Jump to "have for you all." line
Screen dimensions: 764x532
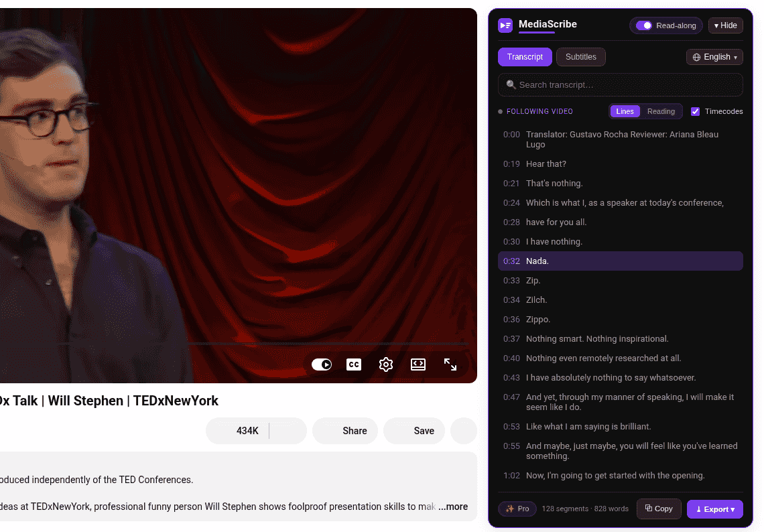[621, 222]
